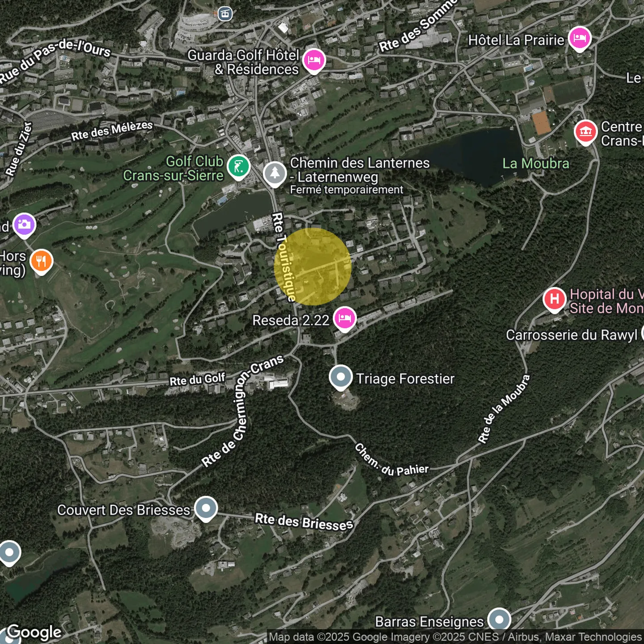Open the purple camera photo marker
The image size is (644, 644).
24,224
